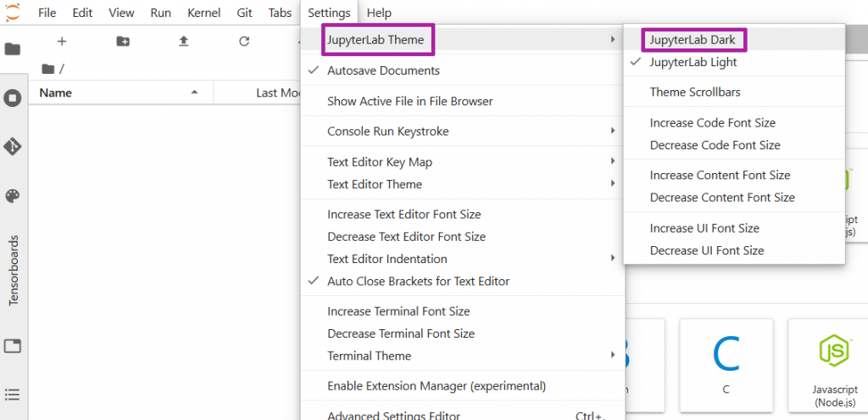Expand the Text Editor Indentation submenu
Image resolution: width=868 pixels, height=420 pixels.
tap(463, 259)
